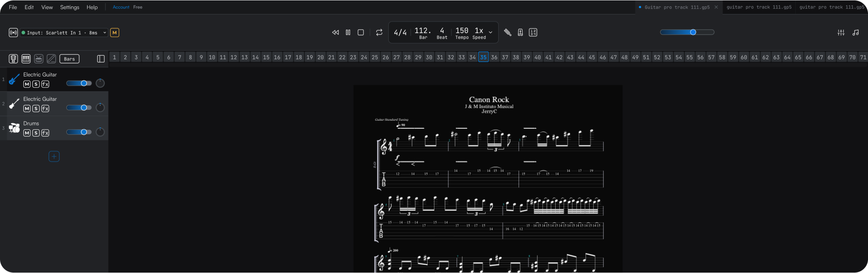Click the 4/4 time signature display
This screenshot has width=868, height=273.
click(400, 33)
